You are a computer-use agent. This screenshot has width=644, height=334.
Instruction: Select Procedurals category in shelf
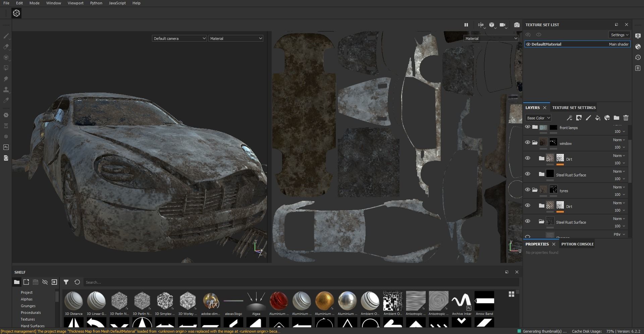click(31, 313)
